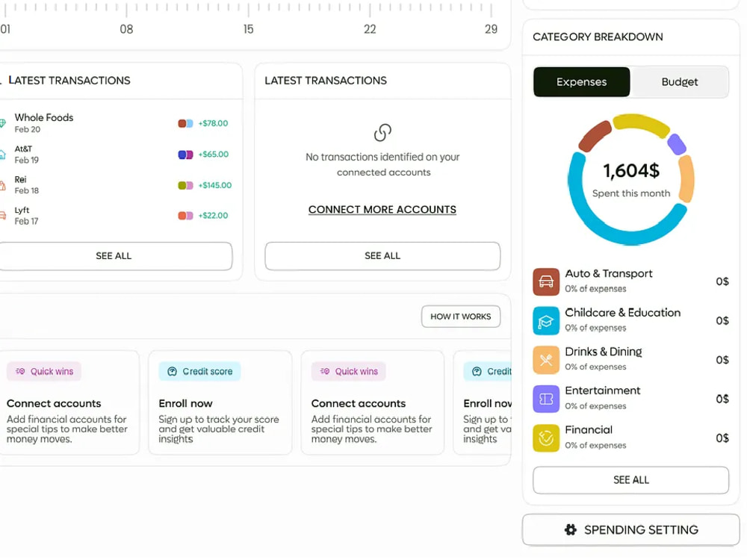This screenshot has height=560, width=747.
Task: Click the Rei transaction category icon
Action: [x=2, y=185]
